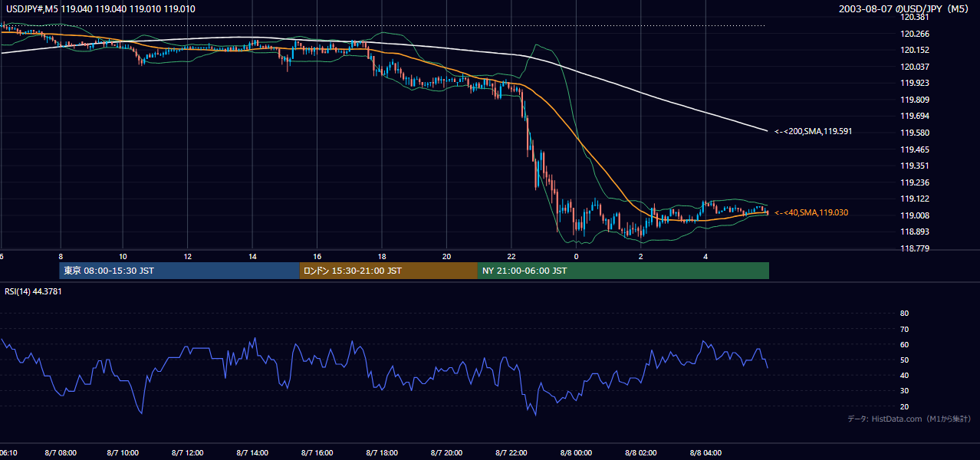
Task: Click price level 119.236 on axis
Action: (x=915, y=182)
